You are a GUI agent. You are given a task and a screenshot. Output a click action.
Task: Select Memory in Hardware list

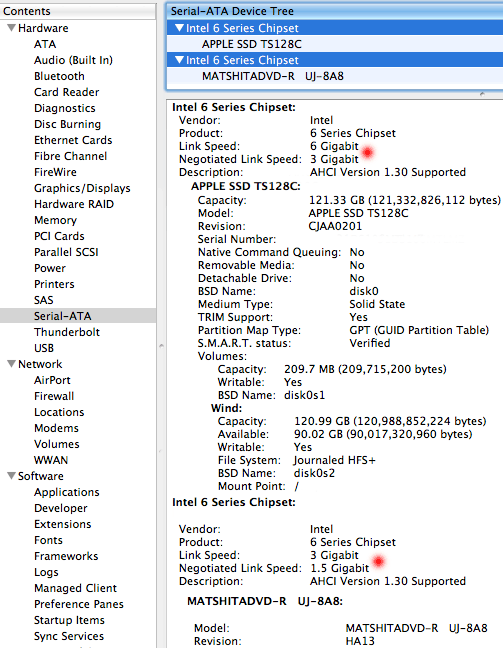coord(55,220)
